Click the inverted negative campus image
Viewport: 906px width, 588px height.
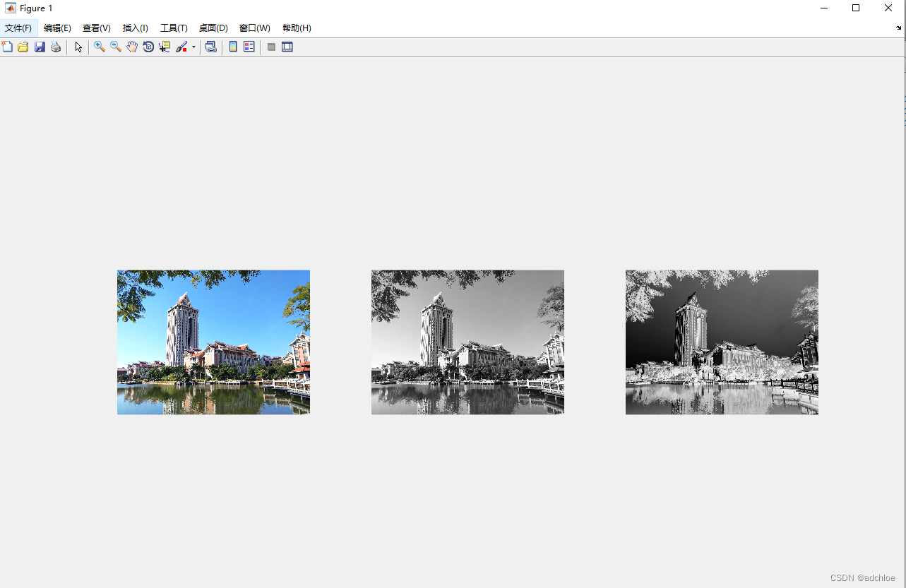click(722, 342)
